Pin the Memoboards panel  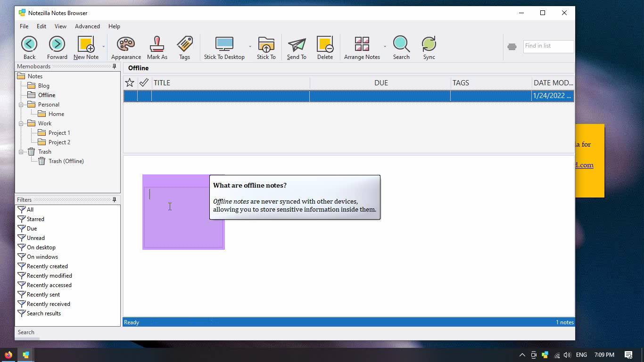114,66
